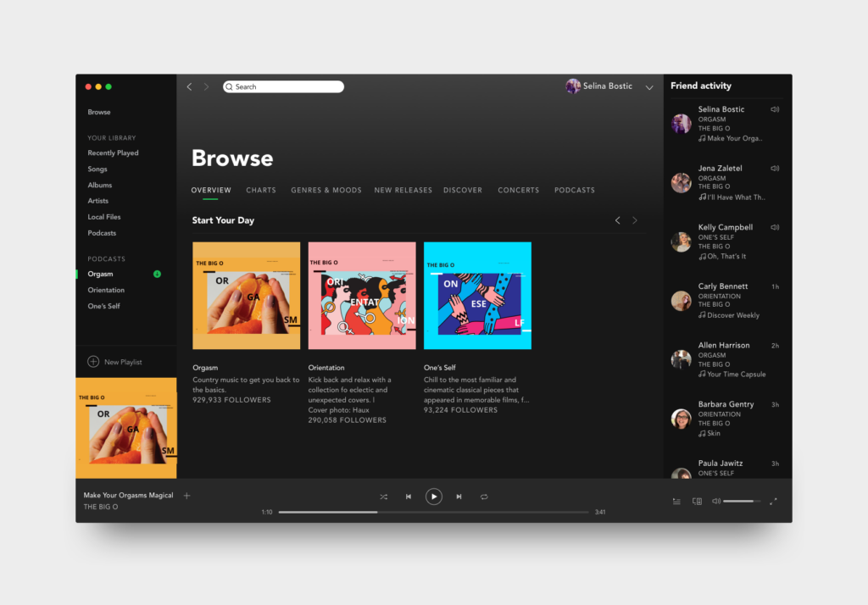Open the play queue
The image size is (868, 605).
[676, 501]
